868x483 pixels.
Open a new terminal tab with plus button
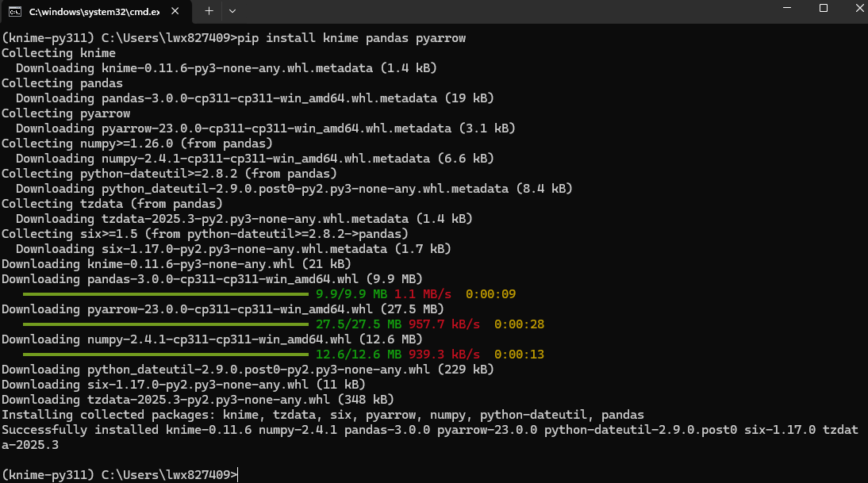[209, 11]
